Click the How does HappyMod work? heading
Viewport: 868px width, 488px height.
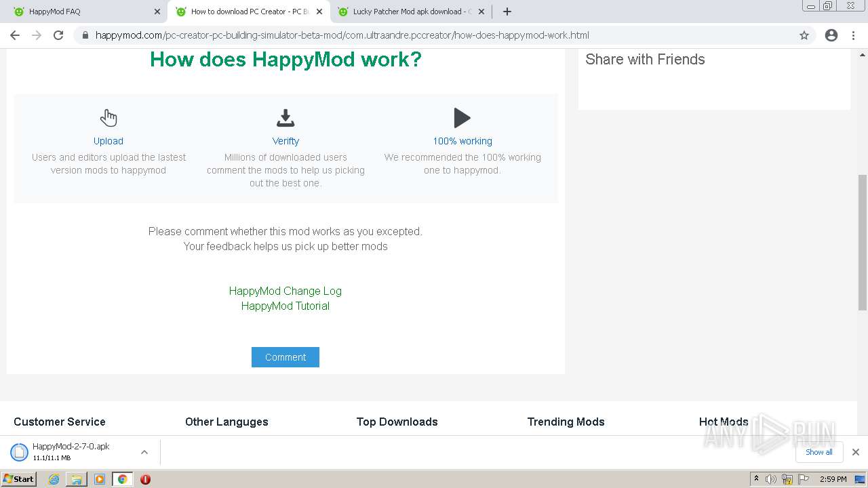pos(285,60)
